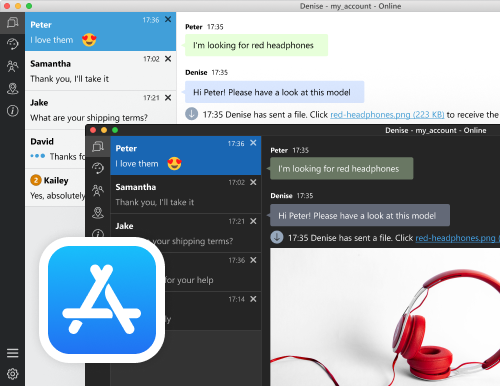Select Samantha conversation in dark window list
500x386 pixels.
click(x=186, y=194)
